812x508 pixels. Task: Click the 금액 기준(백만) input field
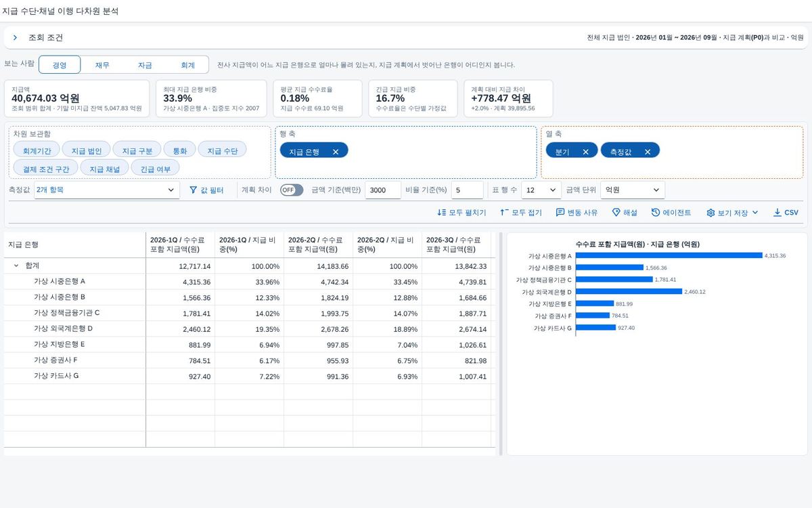(x=383, y=190)
